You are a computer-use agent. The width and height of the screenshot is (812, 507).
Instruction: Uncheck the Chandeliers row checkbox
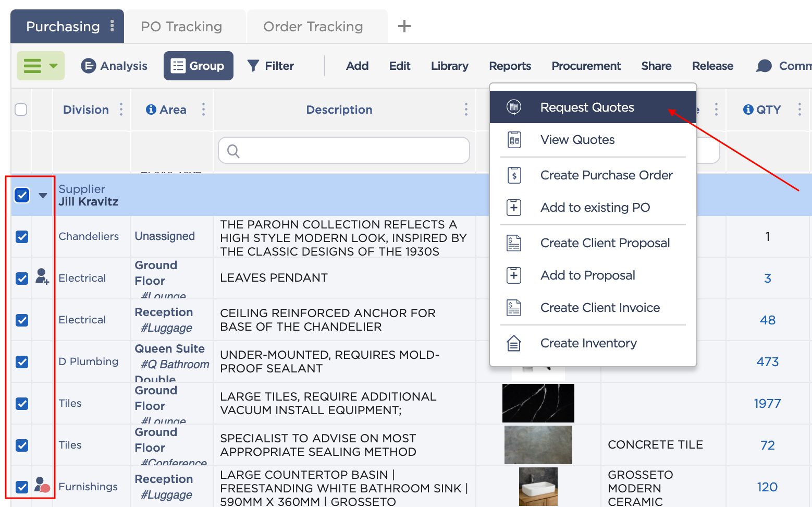pyautogui.click(x=22, y=237)
